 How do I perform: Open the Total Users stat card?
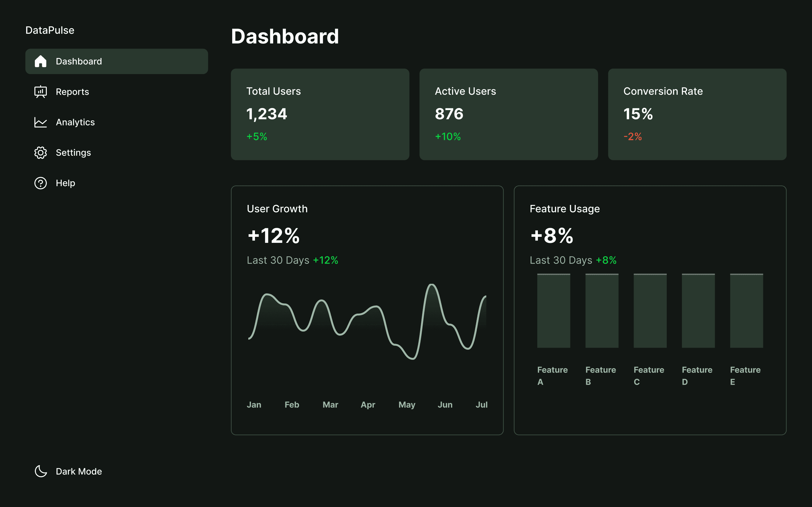pos(320,114)
